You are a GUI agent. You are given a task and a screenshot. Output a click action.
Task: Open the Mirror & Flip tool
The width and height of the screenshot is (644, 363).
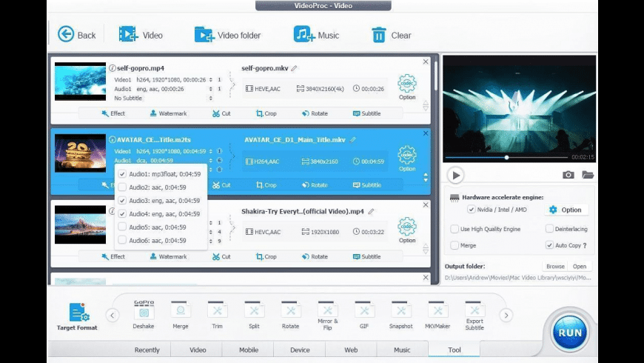click(327, 316)
